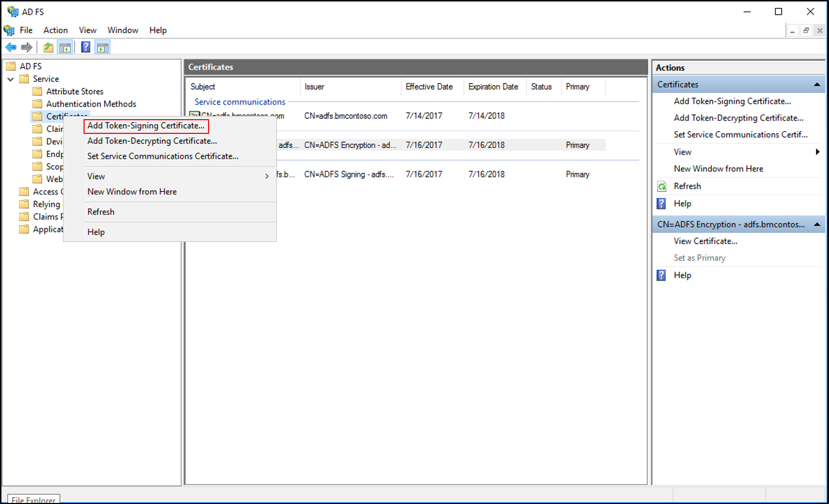
Task: Collapse the Certificates section in Actions pane
Action: pos(817,85)
